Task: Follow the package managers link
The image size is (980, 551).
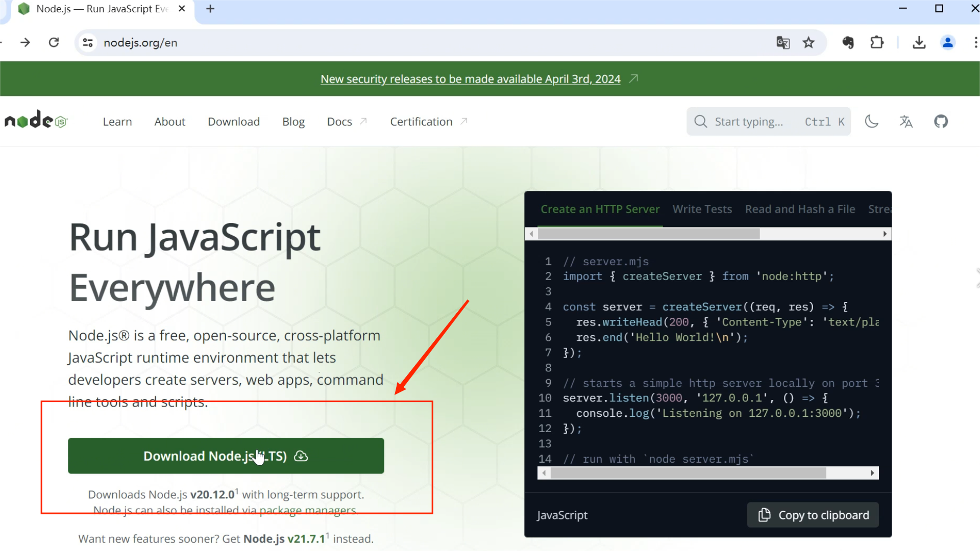Action: click(x=308, y=510)
